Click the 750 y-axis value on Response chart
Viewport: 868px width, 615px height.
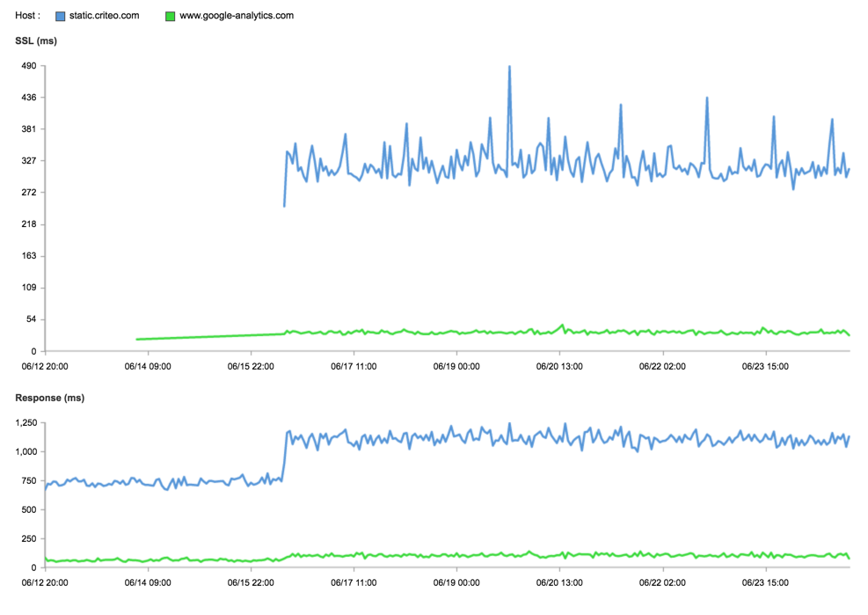pyautogui.click(x=29, y=481)
